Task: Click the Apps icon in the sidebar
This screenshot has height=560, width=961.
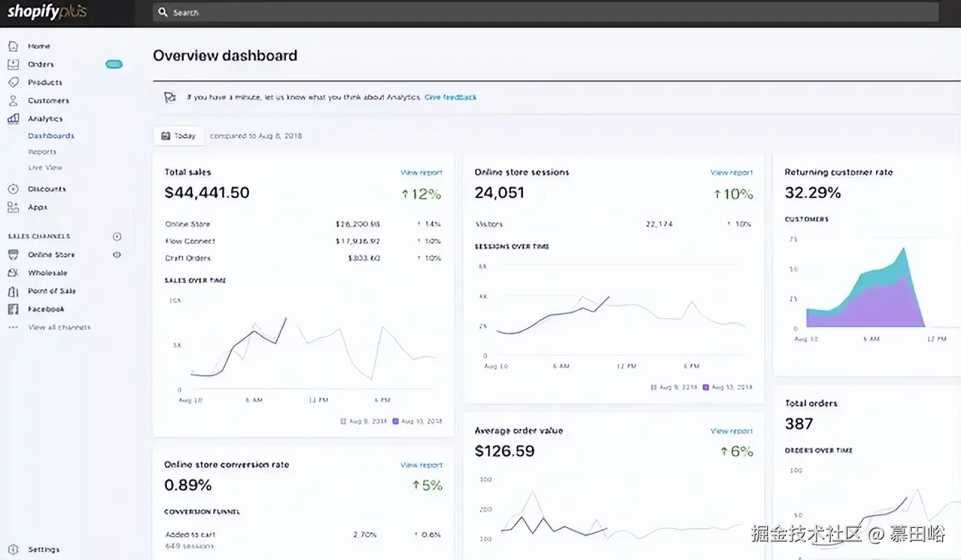Action: point(13,207)
